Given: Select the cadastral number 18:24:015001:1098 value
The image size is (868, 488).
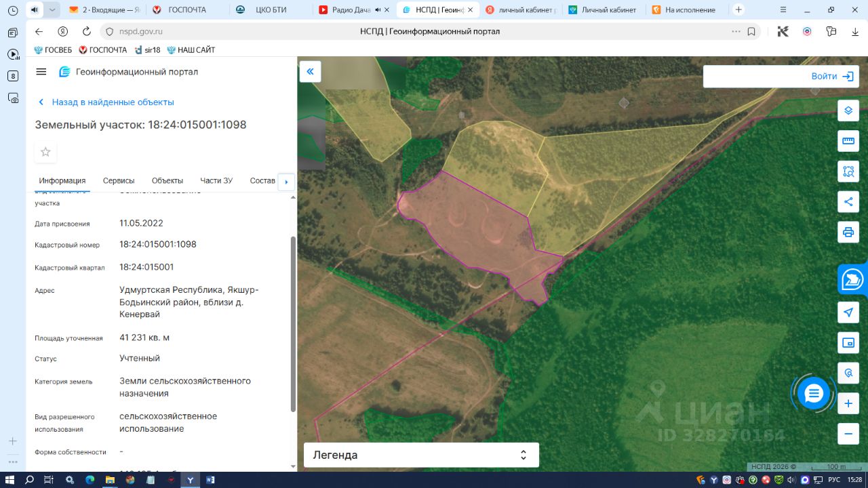Looking at the screenshot, I should [x=158, y=244].
